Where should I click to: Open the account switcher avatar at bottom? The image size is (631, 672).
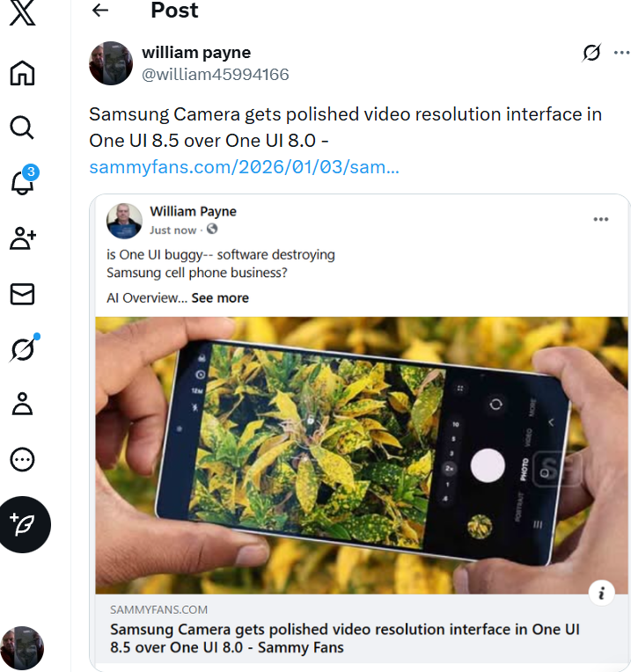pos(23,648)
